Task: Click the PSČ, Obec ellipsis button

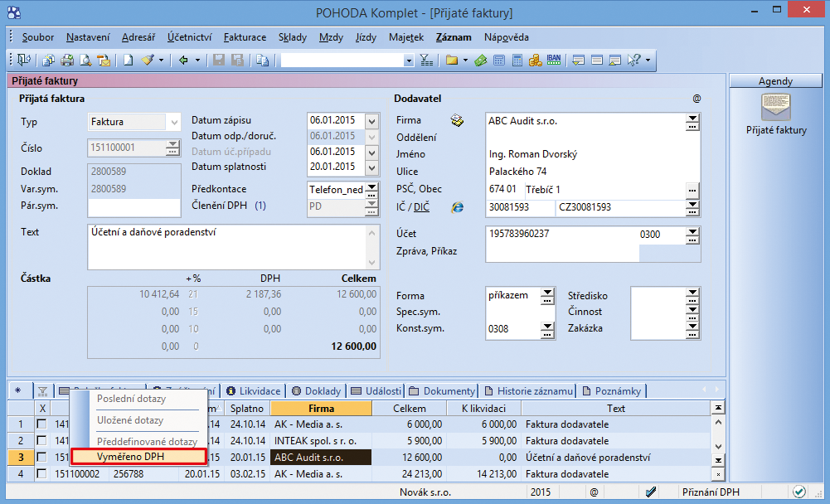Action: (x=692, y=191)
